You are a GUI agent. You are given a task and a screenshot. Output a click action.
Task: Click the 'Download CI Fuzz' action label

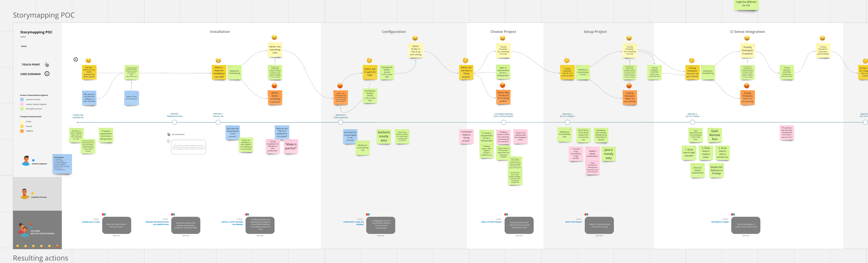tap(91, 222)
